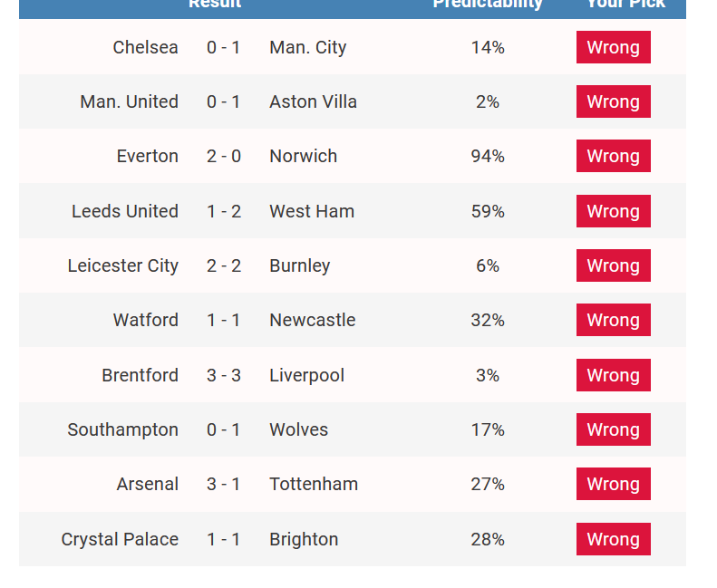Image resolution: width=717 pixels, height=588 pixels.
Task: Click the Everton 2 - 0 score
Action: coord(224,156)
